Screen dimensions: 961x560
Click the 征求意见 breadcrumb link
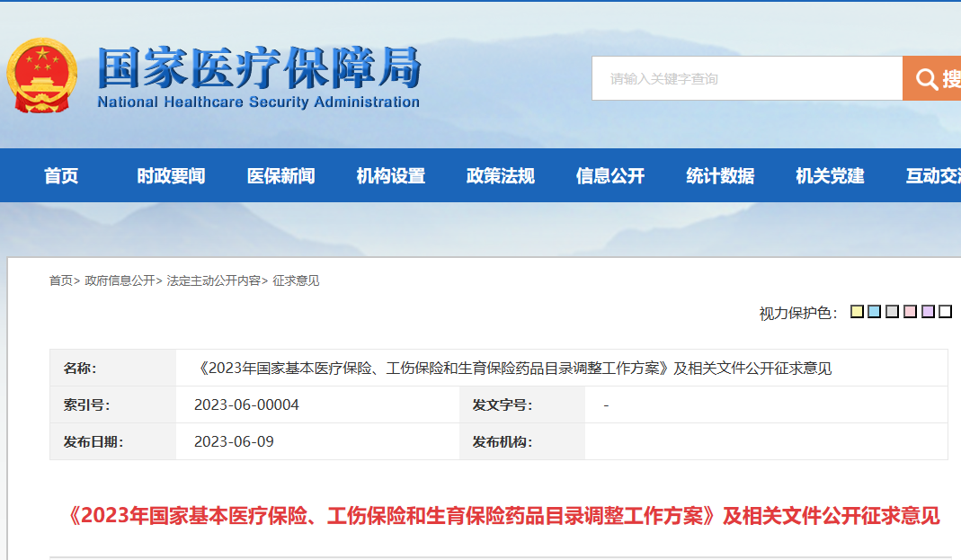296,280
